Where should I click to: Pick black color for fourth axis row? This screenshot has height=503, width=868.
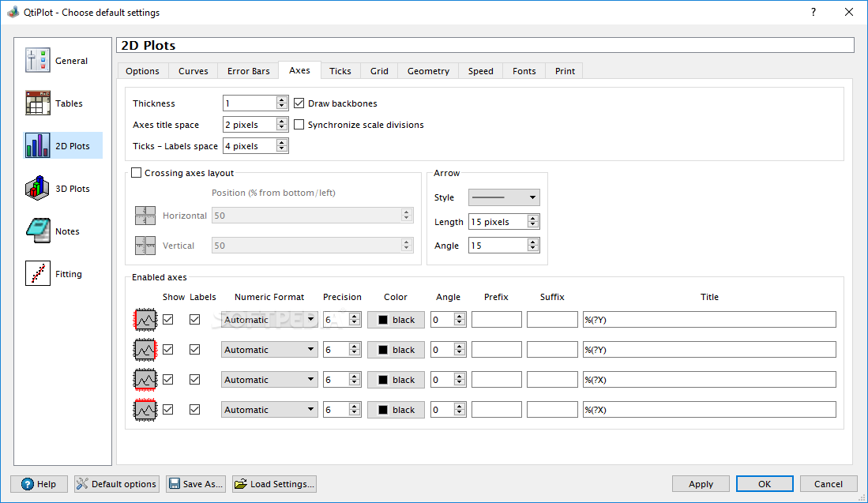coord(396,409)
